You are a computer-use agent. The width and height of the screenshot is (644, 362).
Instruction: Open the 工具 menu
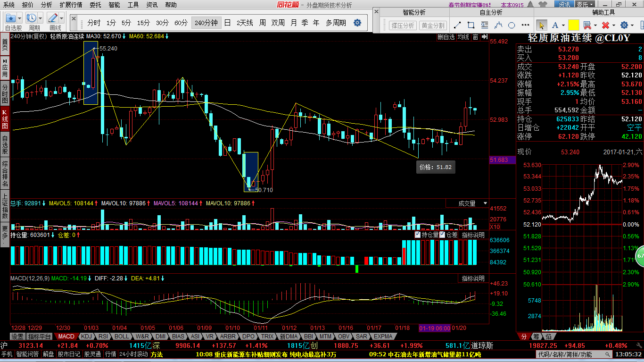click(133, 5)
